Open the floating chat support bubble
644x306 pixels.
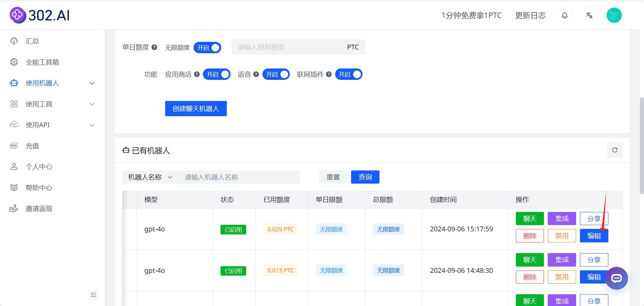coord(617,278)
